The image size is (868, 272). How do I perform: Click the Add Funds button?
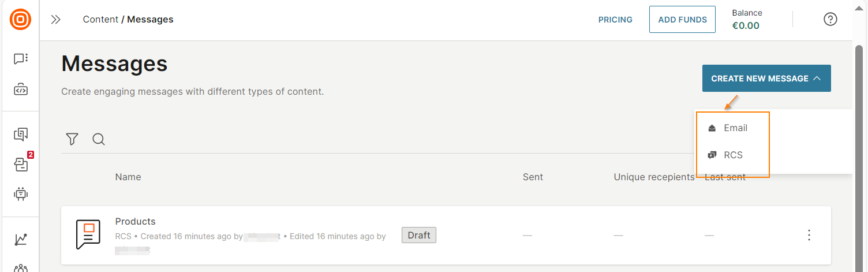[x=682, y=20]
